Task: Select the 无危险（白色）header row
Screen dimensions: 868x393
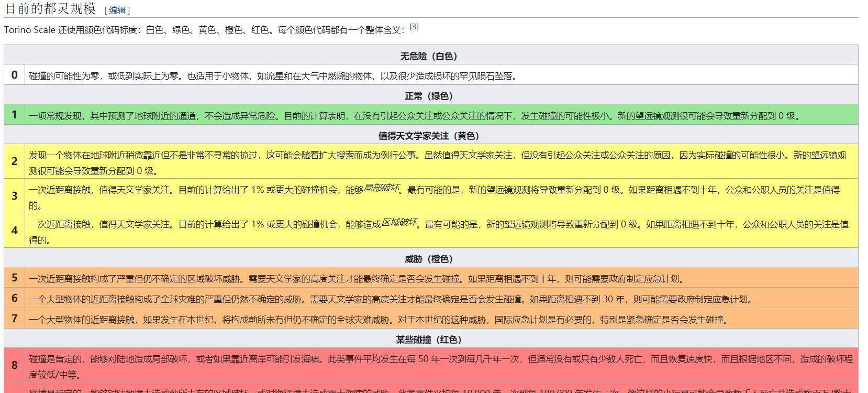Action: tap(429, 56)
